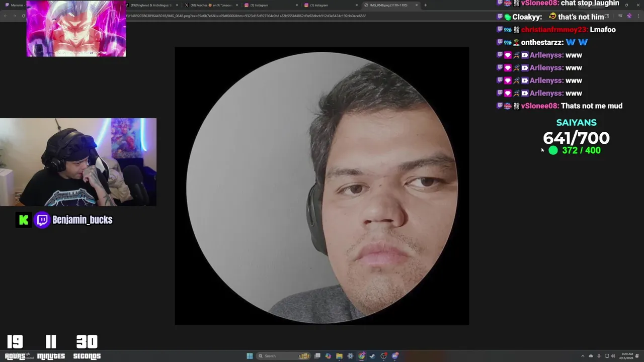
Task: Expand the hidden system tray icons
Action: [x=583, y=356]
